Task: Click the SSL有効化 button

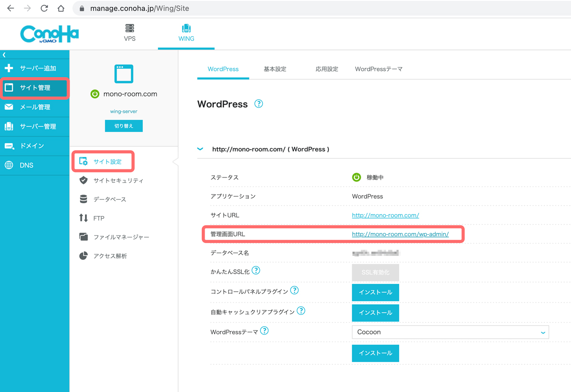Action: (375, 273)
